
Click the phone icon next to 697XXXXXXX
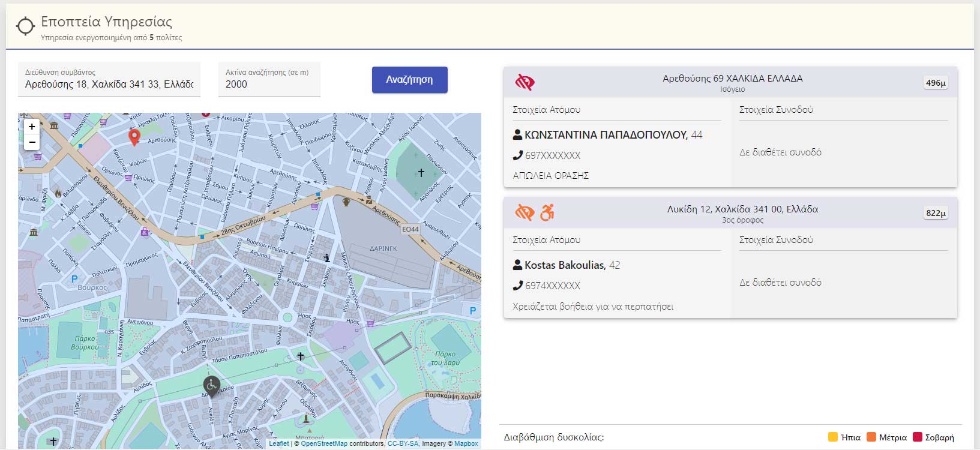517,155
